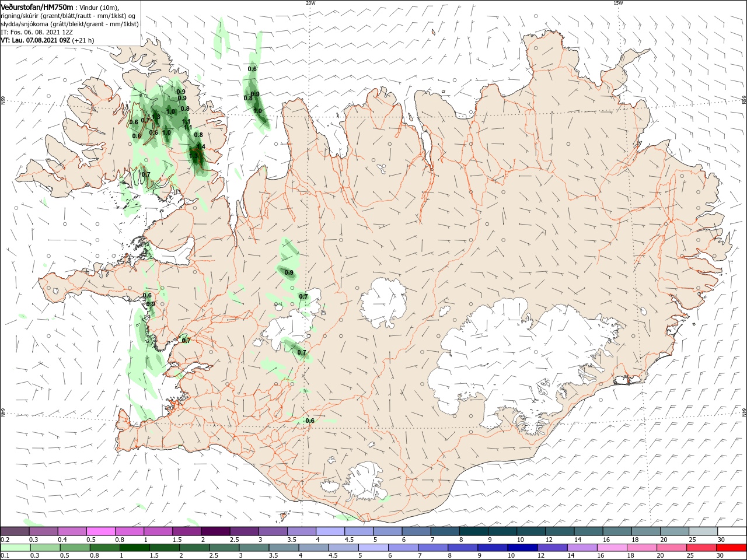Viewport: 747px width, 560px height.
Task: Pick the deep blue 10–12 rain legend swatch
Action: point(521,548)
